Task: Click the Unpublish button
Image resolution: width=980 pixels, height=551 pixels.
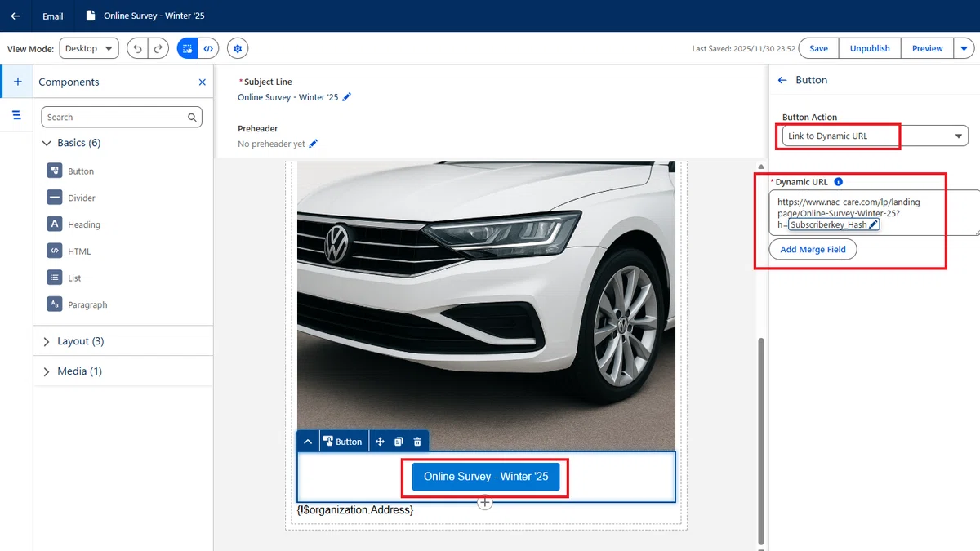Action: point(870,48)
